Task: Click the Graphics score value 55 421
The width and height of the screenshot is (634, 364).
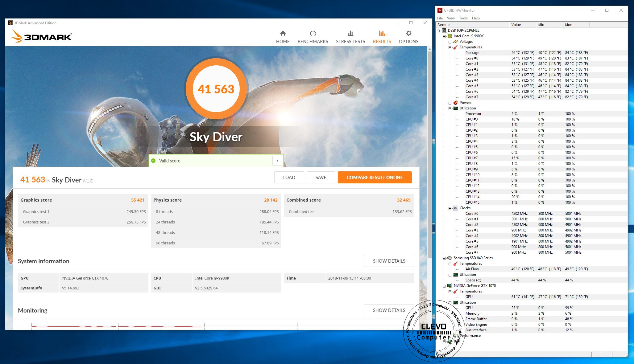Action: pos(138,200)
